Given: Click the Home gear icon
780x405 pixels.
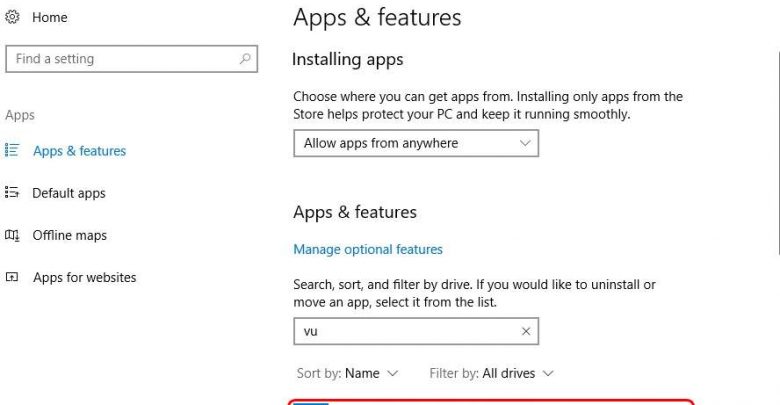Looking at the screenshot, I should 13,17.
